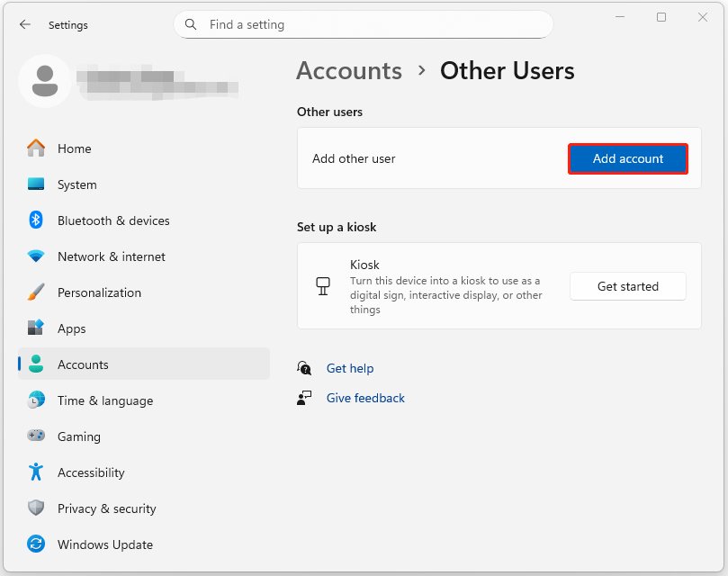
Task: Open Time & language settings
Action: pyautogui.click(x=105, y=400)
